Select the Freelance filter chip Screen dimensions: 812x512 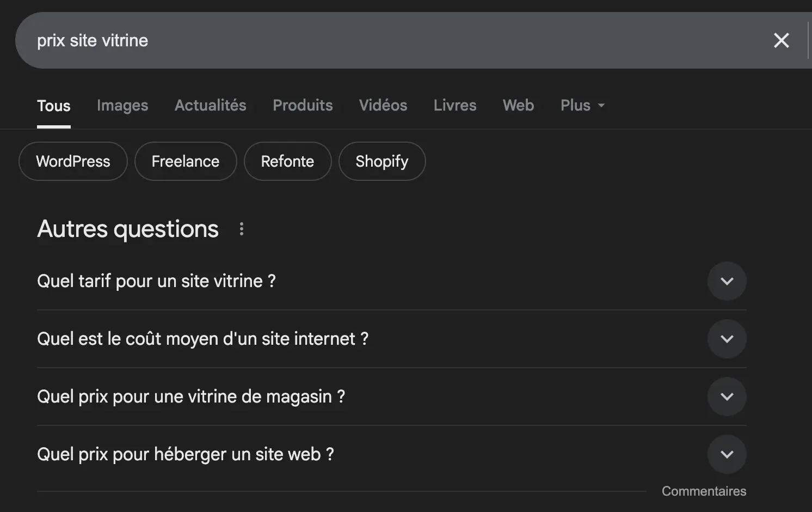pos(185,161)
